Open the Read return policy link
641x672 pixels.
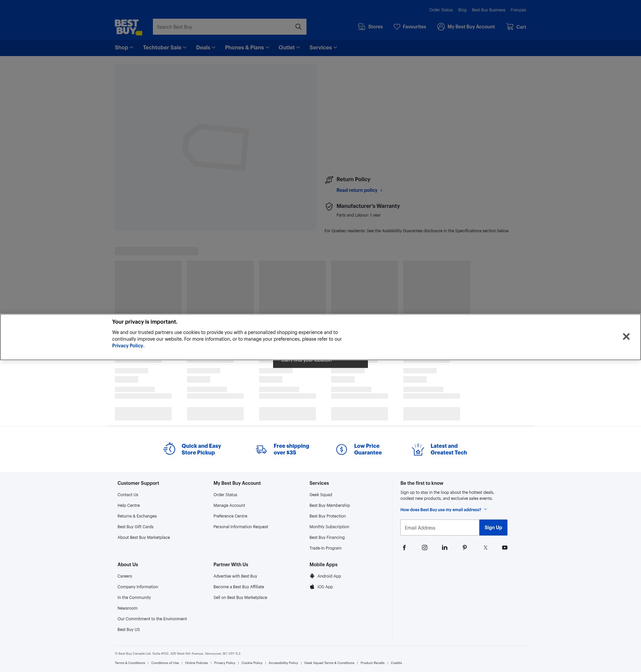[360, 190]
